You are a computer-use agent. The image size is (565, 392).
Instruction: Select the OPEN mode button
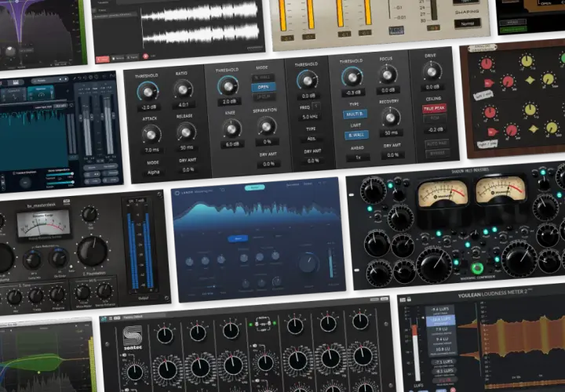[264, 87]
